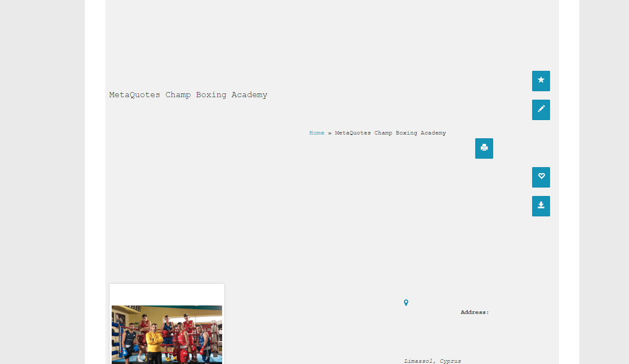629x364 pixels.
Task: Click the Address: label
Action: pos(475,312)
